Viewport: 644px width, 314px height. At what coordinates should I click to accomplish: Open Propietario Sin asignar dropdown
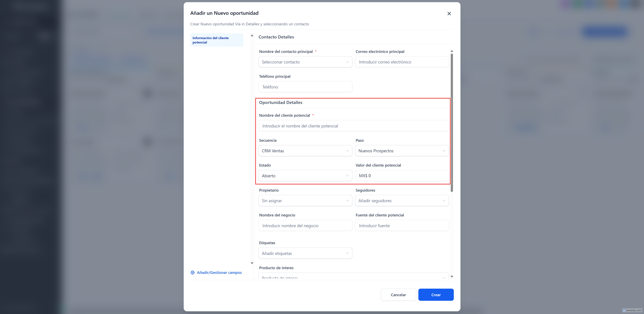(305, 201)
